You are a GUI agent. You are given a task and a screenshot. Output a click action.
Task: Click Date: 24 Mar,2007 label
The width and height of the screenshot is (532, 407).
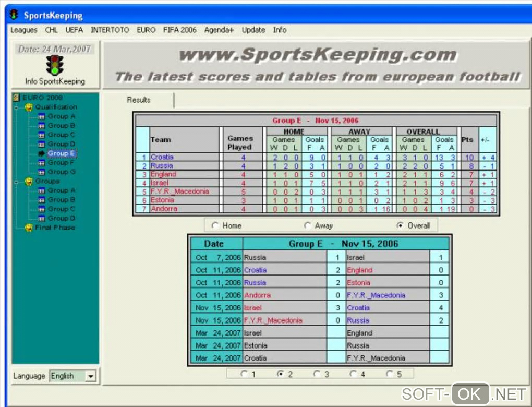pyautogui.click(x=54, y=49)
